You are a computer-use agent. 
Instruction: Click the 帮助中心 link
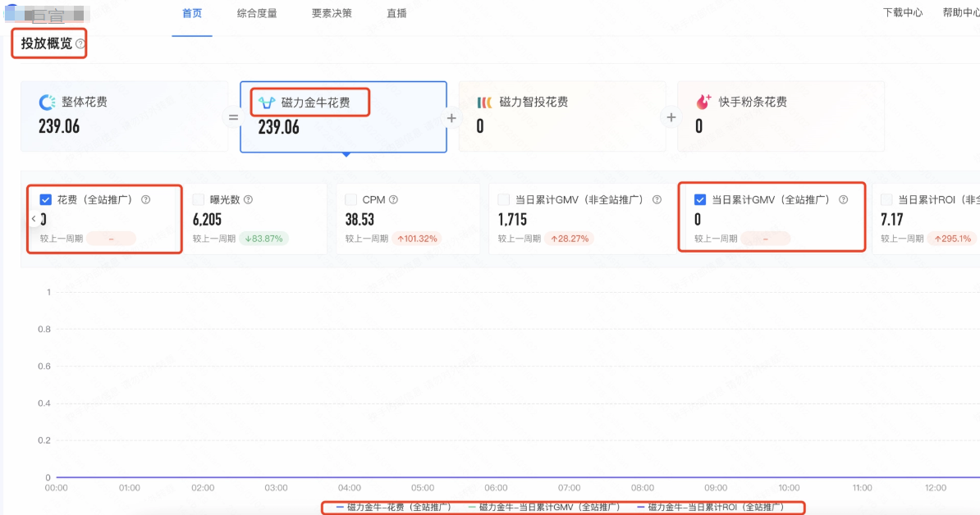coord(959,13)
